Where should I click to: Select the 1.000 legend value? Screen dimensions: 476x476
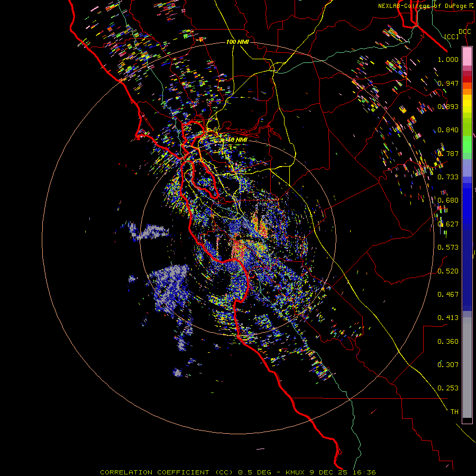pos(448,59)
